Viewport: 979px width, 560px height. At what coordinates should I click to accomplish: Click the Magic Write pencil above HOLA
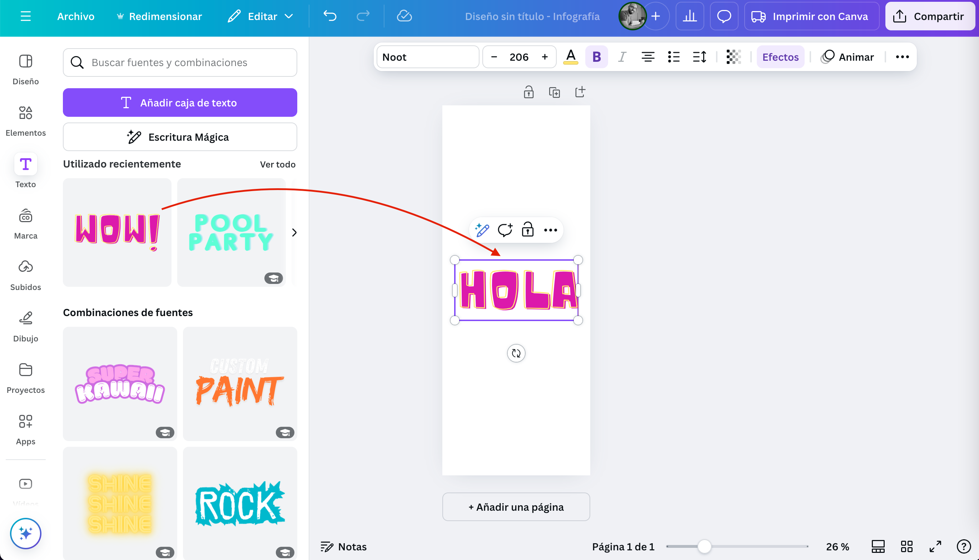coord(482,230)
